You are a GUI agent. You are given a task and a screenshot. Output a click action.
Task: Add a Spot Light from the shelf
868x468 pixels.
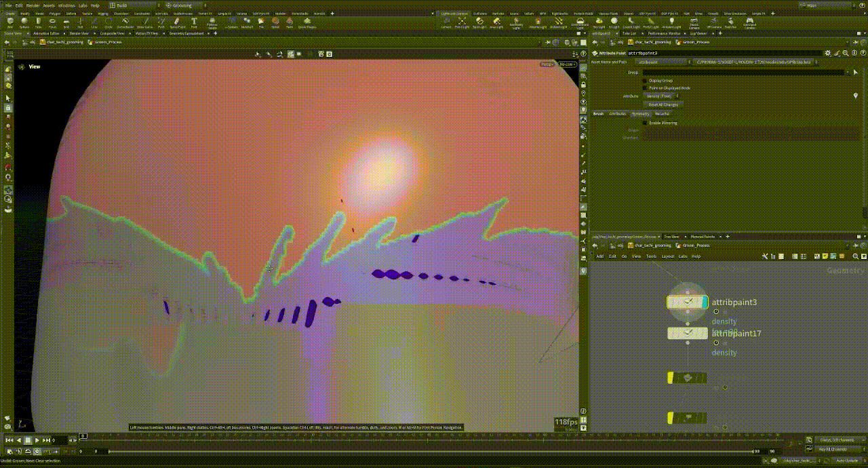(x=479, y=23)
